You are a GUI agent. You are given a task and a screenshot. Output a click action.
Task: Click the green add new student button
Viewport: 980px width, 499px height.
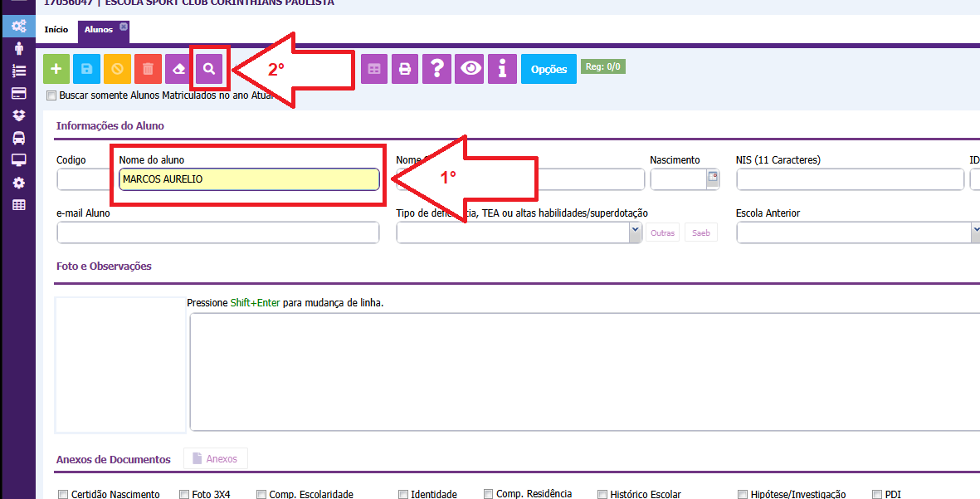(56, 69)
